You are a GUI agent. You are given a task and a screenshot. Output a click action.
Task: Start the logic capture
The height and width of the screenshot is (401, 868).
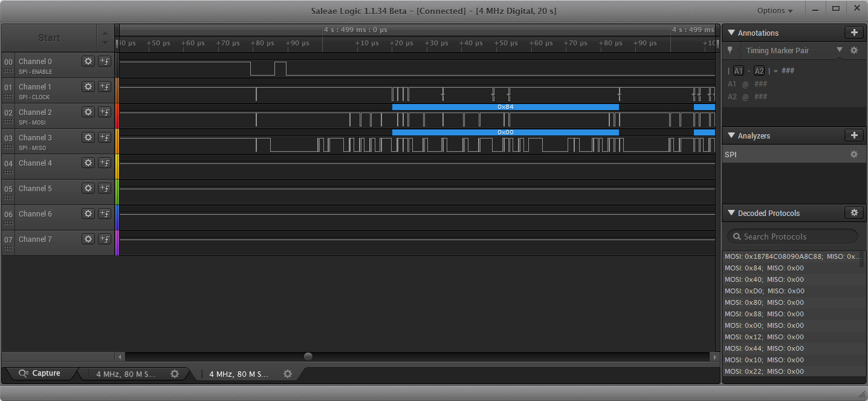point(49,37)
